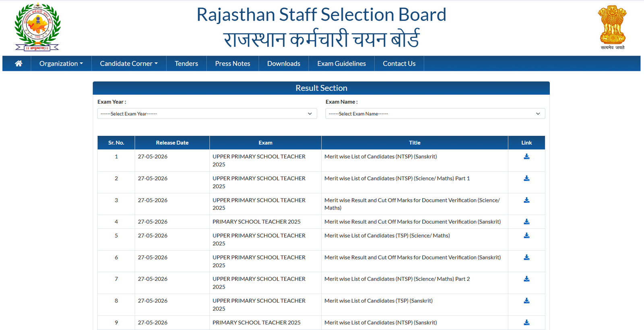Click the Hindi board name heading
The height and width of the screenshot is (330, 644).
coord(321,39)
